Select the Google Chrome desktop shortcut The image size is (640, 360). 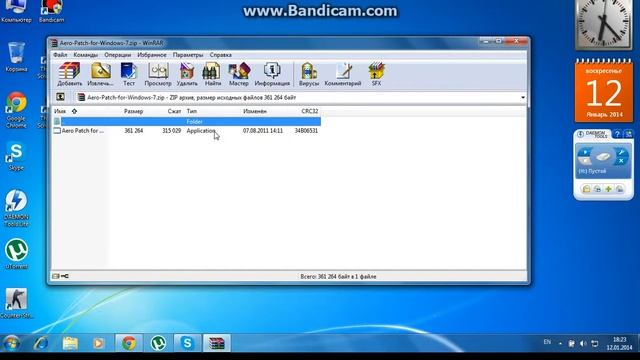16,109
